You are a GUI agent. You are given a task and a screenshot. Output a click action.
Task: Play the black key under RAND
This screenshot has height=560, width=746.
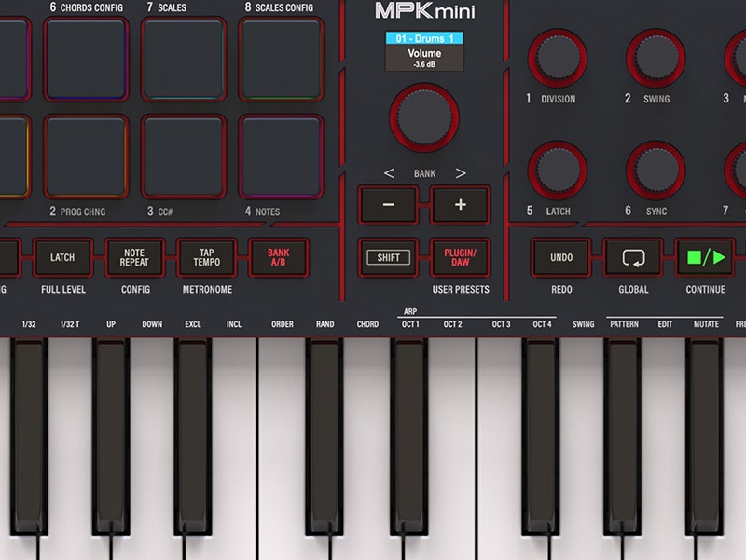click(x=324, y=435)
